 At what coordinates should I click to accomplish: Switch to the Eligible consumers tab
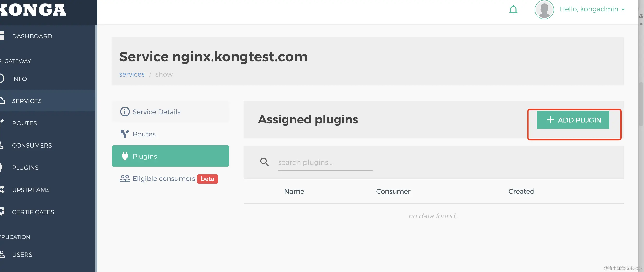click(x=164, y=179)
